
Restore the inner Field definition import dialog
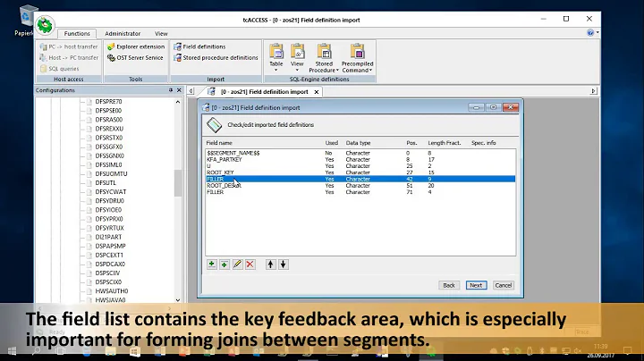click(x=493, y=107)
